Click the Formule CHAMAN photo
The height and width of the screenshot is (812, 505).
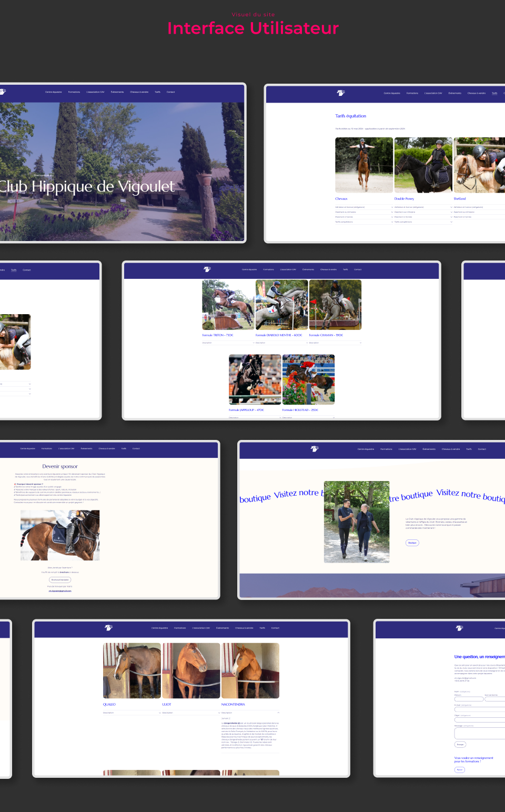(335, 305)
